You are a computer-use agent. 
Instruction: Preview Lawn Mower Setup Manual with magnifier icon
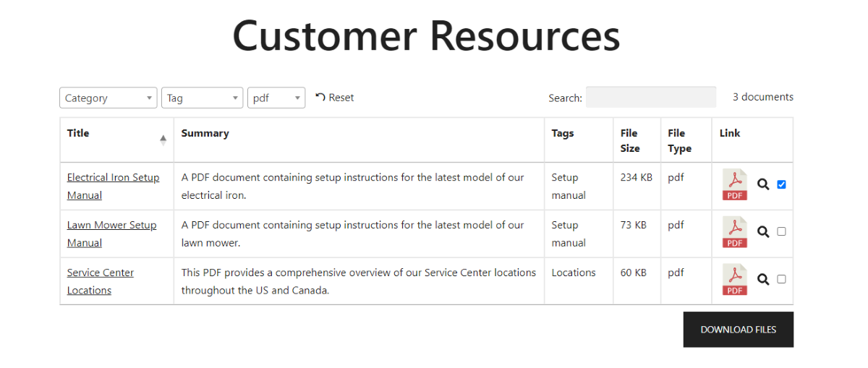coord(763,231)
